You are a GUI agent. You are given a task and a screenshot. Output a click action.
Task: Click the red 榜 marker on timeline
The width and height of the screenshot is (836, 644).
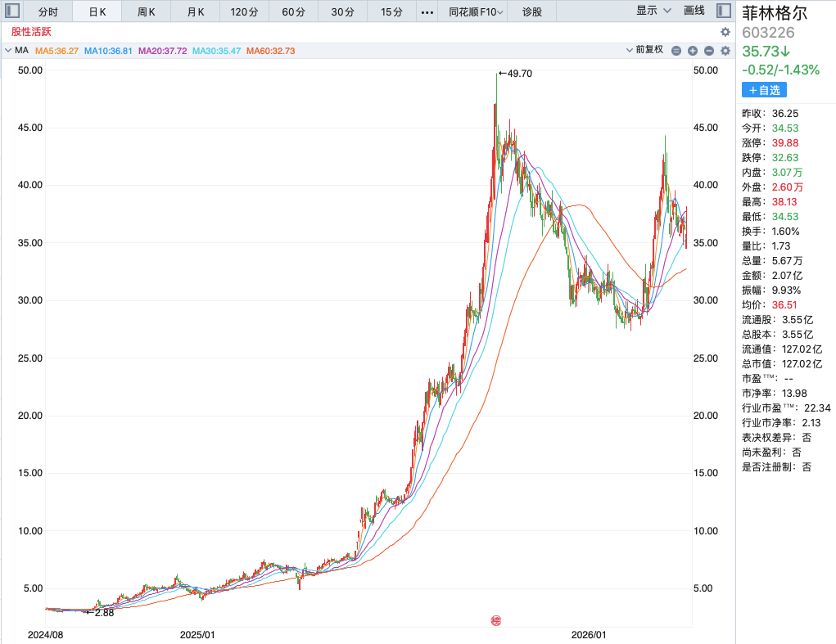pos(495,621)
